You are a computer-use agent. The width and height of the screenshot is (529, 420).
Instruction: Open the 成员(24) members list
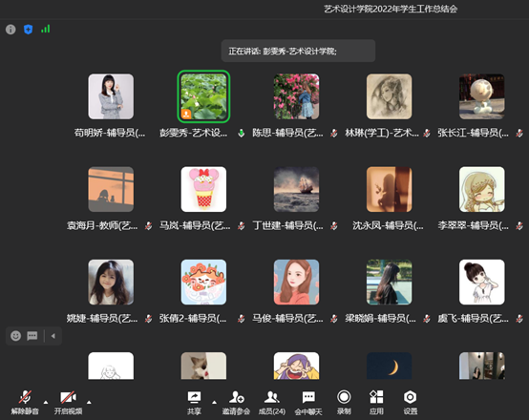point(271,403)
